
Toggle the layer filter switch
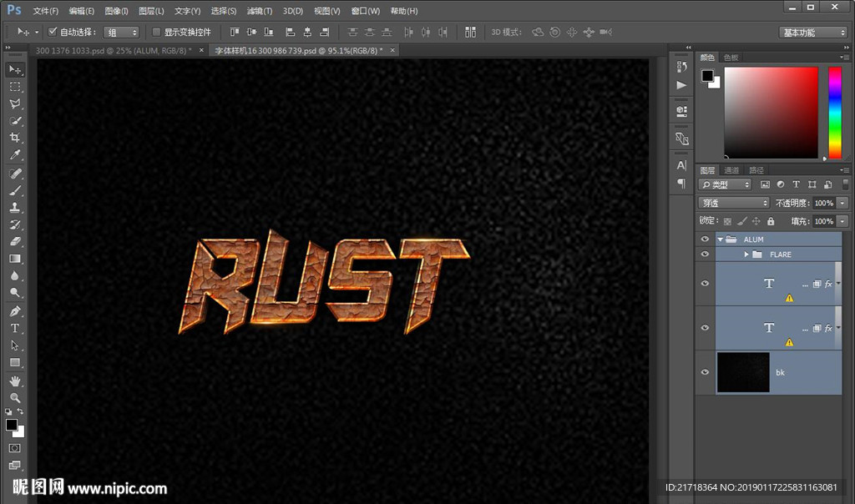pos(845,184)
